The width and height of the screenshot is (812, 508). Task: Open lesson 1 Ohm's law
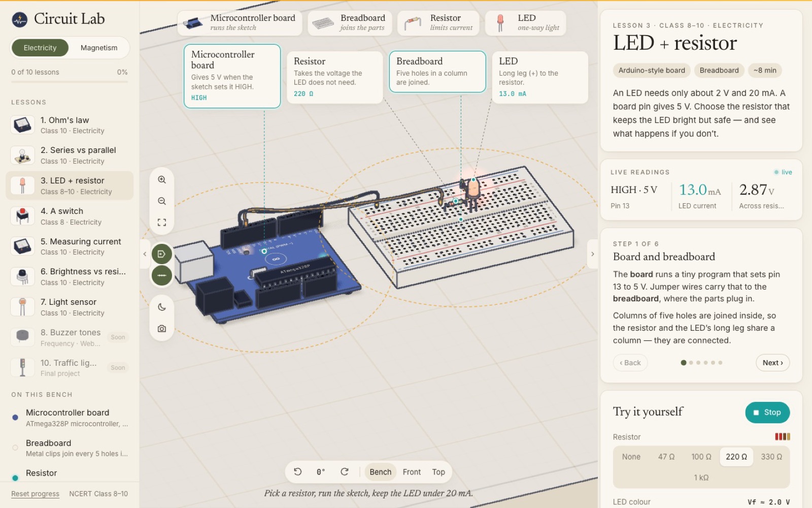point(70,125)
